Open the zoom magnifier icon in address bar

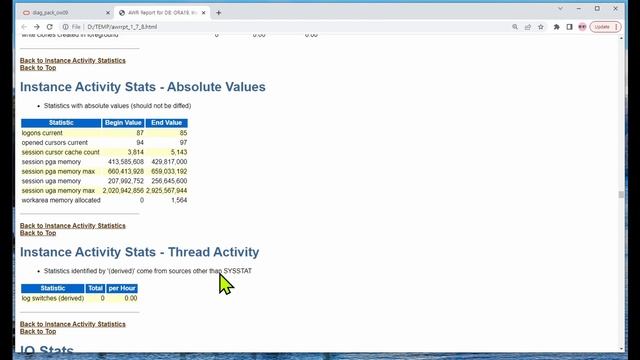515,27
